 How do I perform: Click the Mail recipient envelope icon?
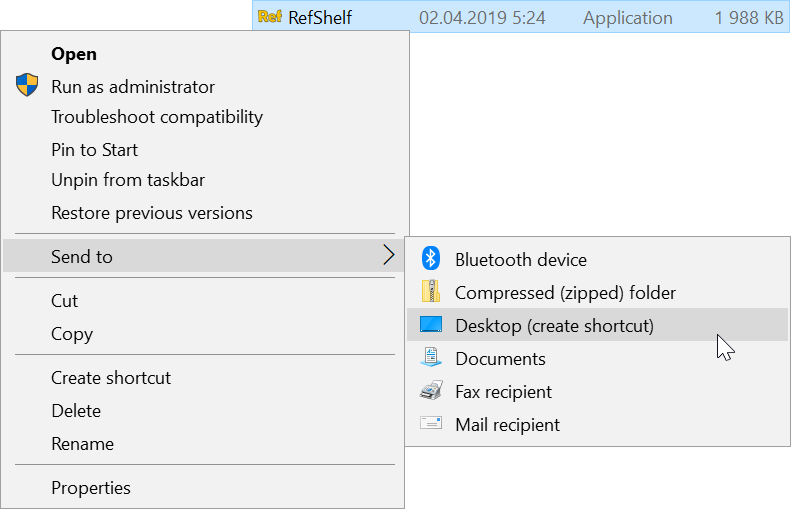[x=431, y=424]
